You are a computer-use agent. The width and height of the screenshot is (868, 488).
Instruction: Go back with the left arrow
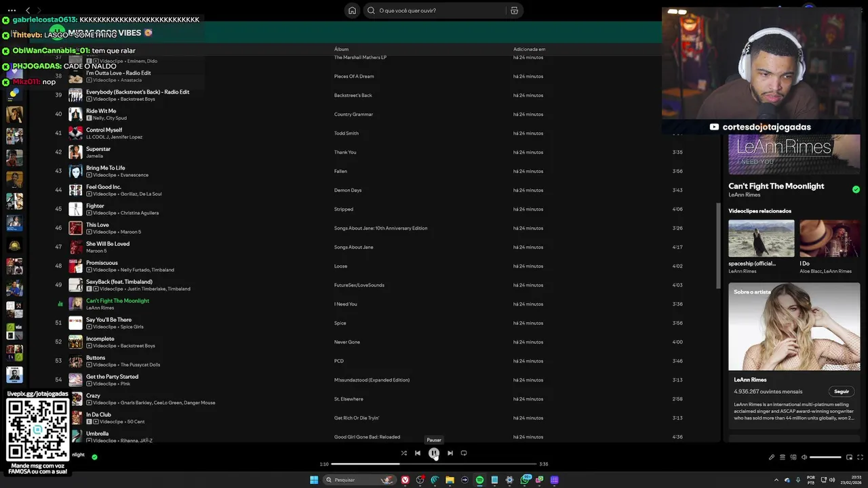coord(28,10)
